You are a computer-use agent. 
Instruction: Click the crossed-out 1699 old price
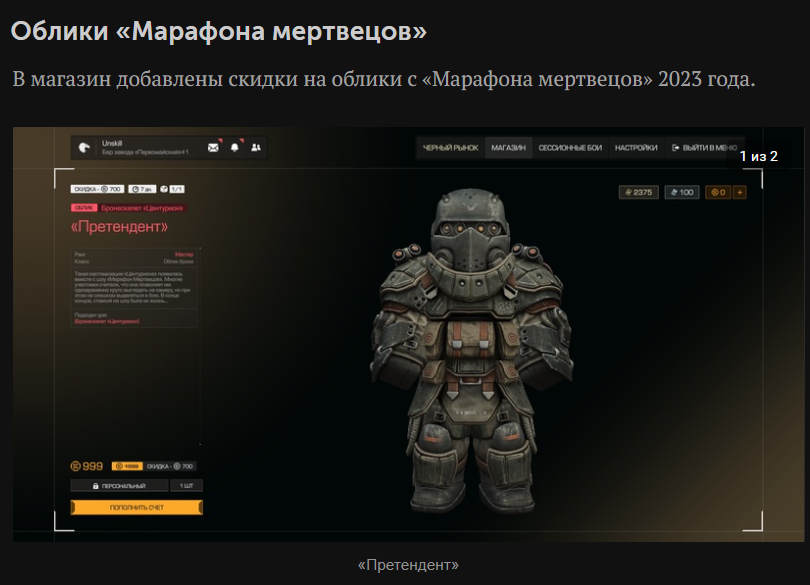127,466
